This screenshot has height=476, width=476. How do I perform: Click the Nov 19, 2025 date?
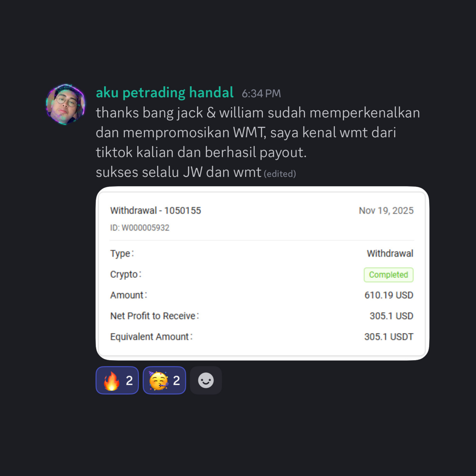pos(386,211)
